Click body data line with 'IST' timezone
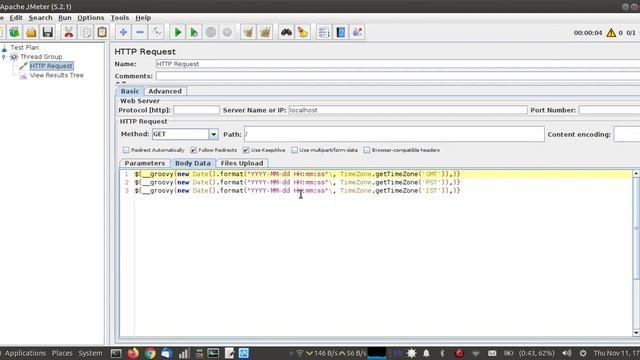640x360 pixels. pos(297,191)
